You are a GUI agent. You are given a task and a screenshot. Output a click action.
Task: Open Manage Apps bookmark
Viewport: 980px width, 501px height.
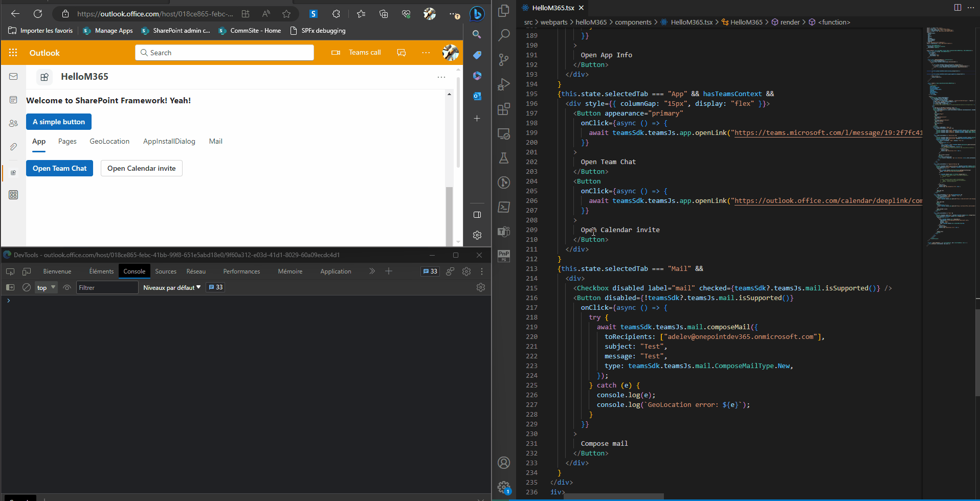click(x=108, y=31)
